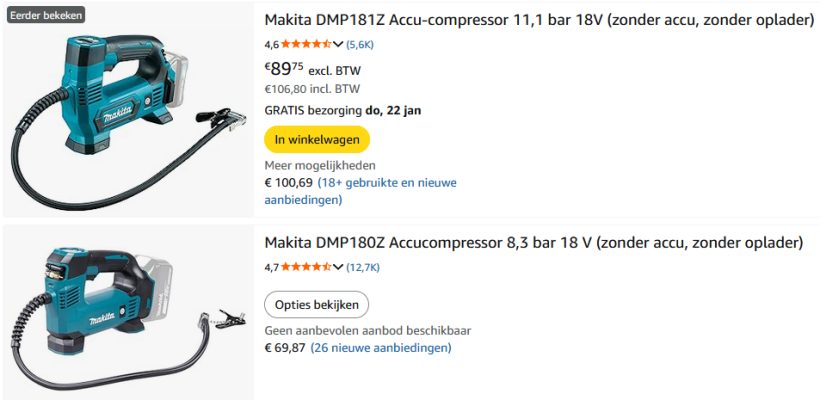Click the € 100,69 'Meer mogelijkheden' price
The width and height of the screenshot is (820, 400).
pos(288,183)
